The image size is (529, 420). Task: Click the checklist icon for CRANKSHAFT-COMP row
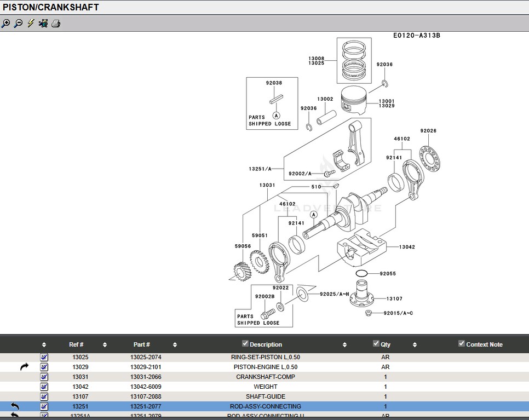point(44,377)
